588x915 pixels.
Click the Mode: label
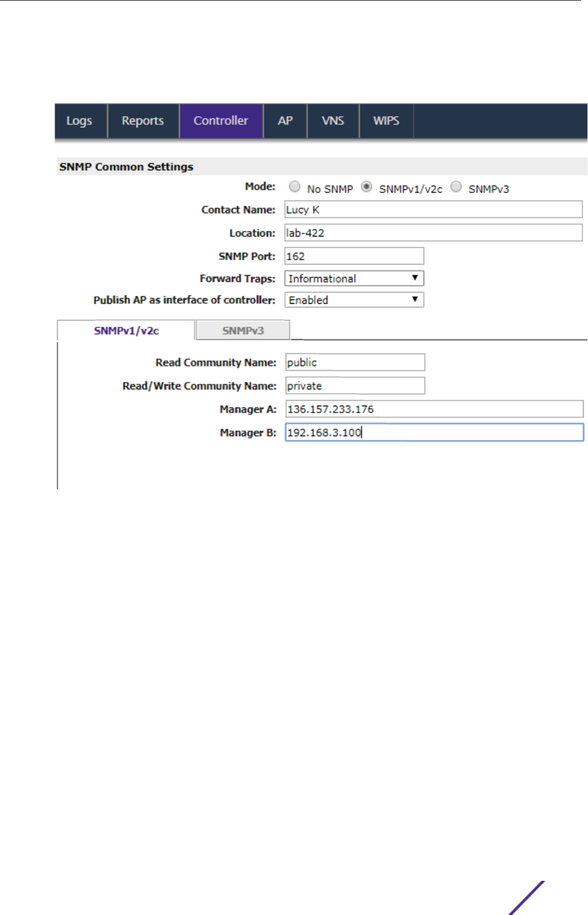pyautogui.click(x=260, y=186)
